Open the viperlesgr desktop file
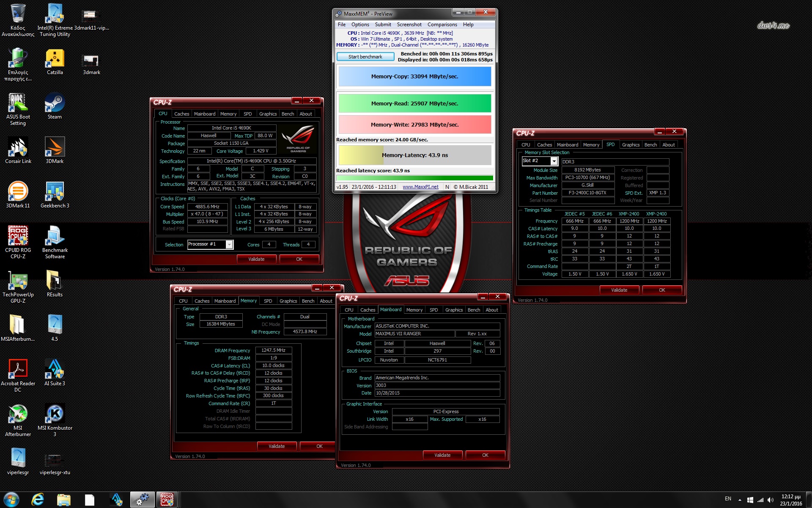Screen dimensions: 812x508 click(x=18, y=462)
